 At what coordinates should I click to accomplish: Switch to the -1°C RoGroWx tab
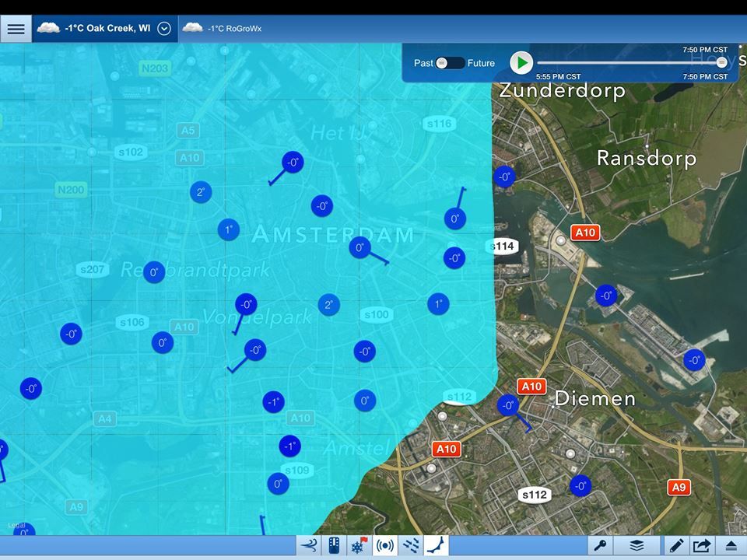point(222,28)
